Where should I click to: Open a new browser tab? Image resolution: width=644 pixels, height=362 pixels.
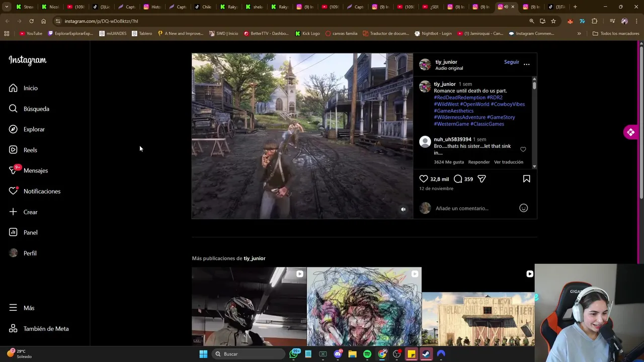(x=575, y=7)
